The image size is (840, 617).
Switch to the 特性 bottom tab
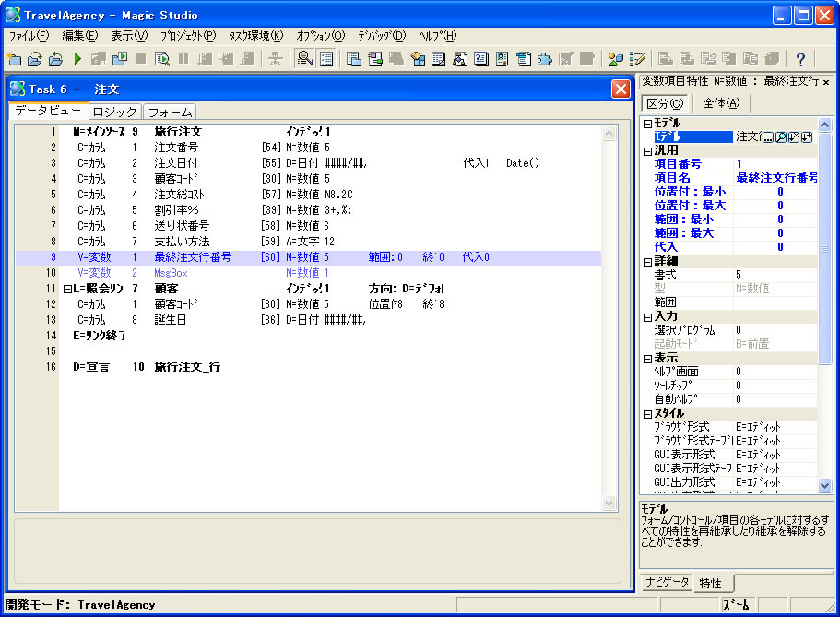tap(710, 583)
